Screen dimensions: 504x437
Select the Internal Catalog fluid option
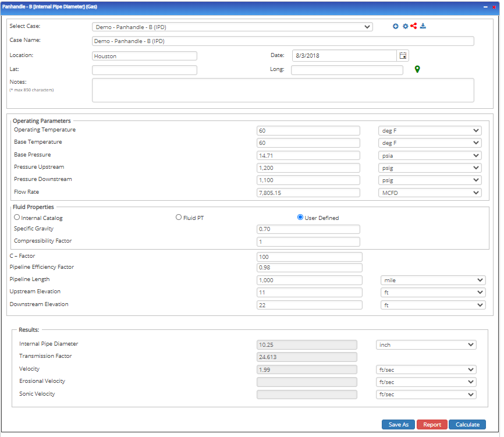[17, 216]
